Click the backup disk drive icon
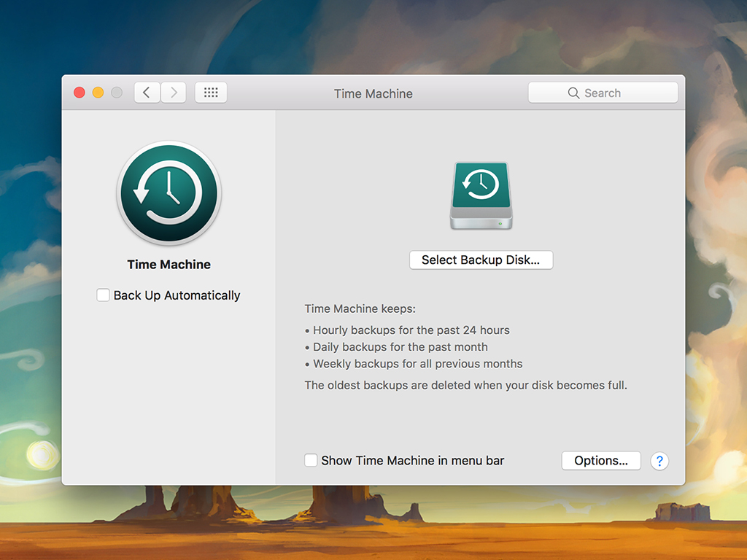The height and width of the screenshot is (560, 747). point(481,195)
